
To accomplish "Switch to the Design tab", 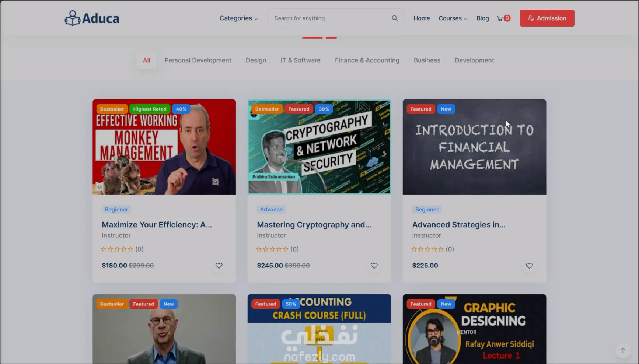I will click(256, 60).
